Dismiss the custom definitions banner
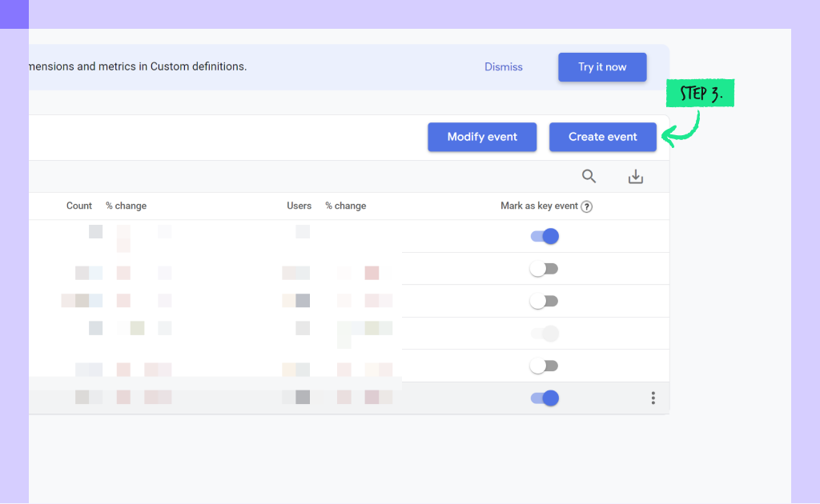The height and width of the screenshot is (504, 820). [503, 67]
